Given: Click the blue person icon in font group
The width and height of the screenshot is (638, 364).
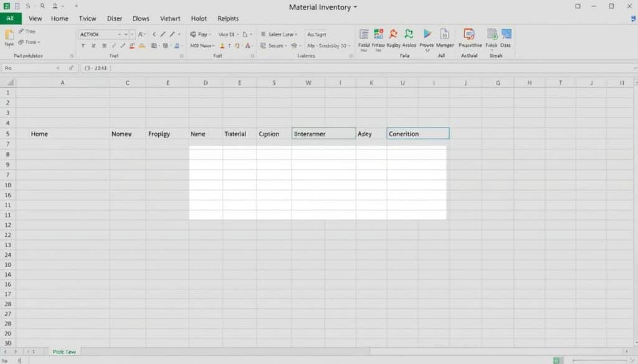Looking at the screenshot, I should [x=177, y=46].
